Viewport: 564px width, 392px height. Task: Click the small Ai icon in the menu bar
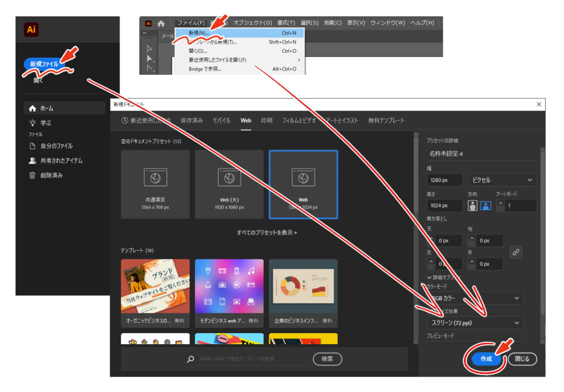(x=148, y=23)
